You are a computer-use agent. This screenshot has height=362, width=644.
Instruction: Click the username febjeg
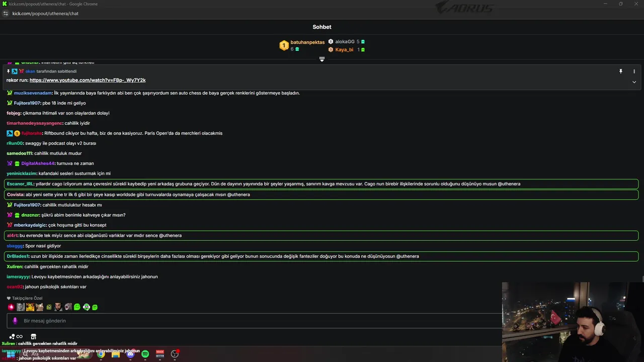(x=14, y=113)
